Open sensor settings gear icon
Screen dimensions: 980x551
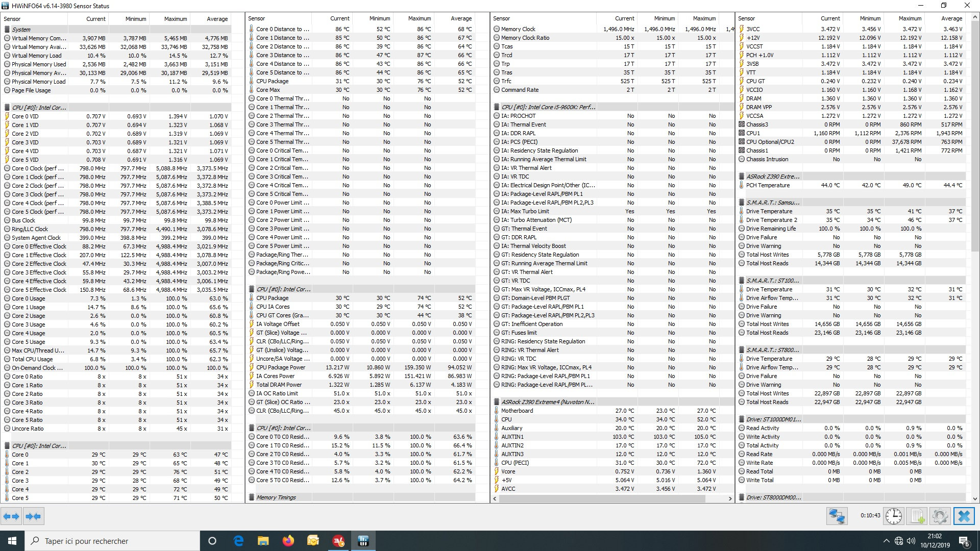coord(940,516)
